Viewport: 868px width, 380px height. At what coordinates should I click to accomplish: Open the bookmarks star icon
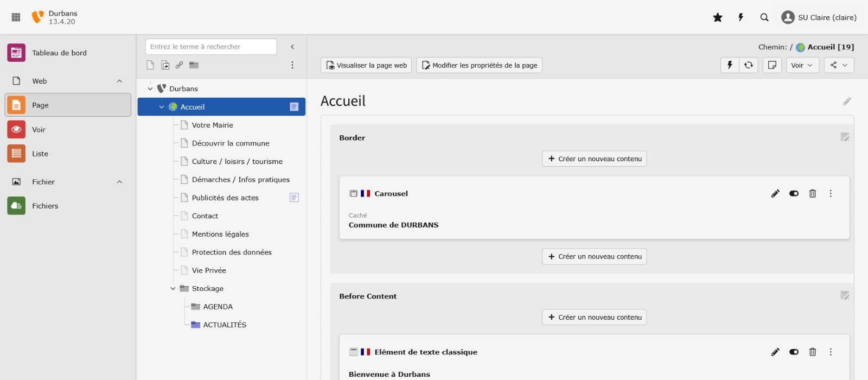(718, 17)
